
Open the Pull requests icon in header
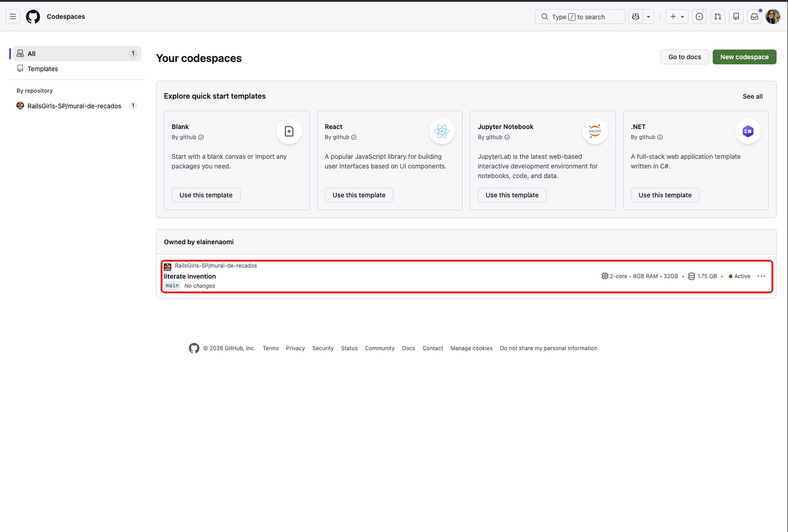[x=718, y=17]
